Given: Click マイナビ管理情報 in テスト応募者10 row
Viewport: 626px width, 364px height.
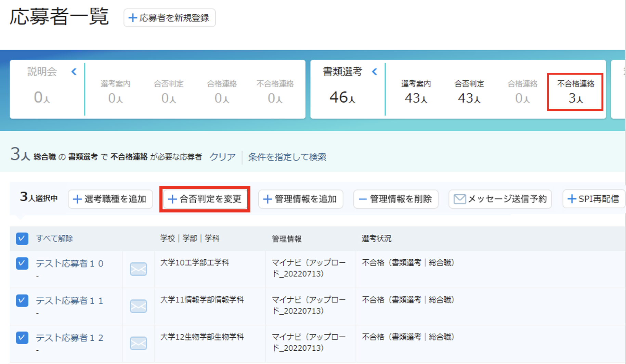Looking at the screenshot, I should click(309, 268).
